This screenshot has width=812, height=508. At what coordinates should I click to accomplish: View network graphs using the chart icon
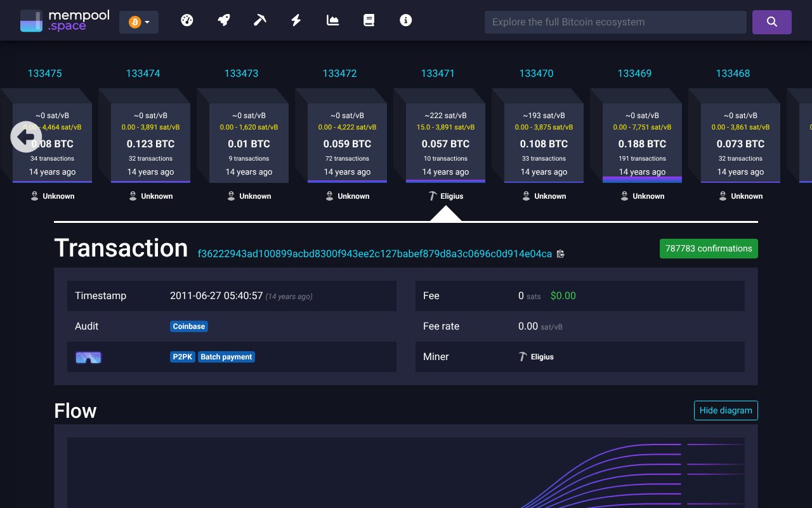[x=332, y=20]
